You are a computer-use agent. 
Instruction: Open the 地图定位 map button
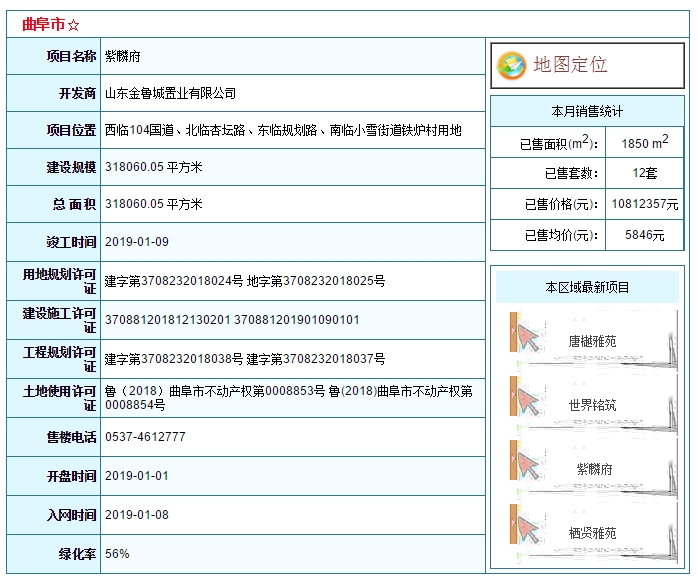point(587,65)
